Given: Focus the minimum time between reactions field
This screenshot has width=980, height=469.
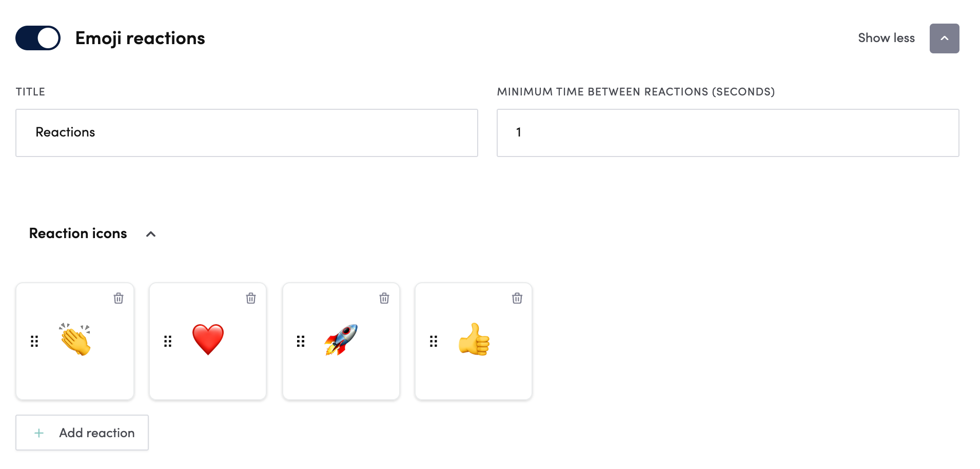Looking at the screenshot, I should pyautogui.click(x=728, y=132).
